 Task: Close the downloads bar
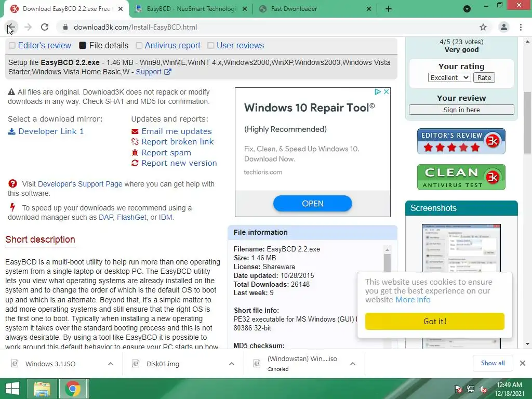coord(523,363)
